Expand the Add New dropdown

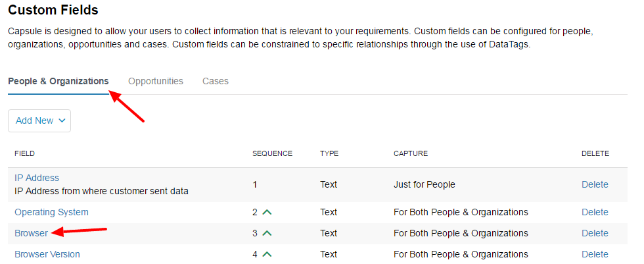click(x=39, y=120)
